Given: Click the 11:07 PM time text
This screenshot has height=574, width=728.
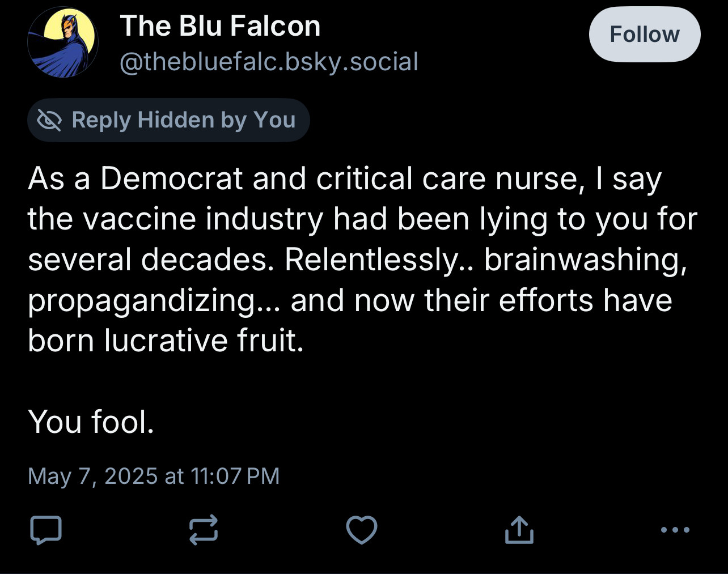Looking at the screenshot, I should click(x=235, y=476).
